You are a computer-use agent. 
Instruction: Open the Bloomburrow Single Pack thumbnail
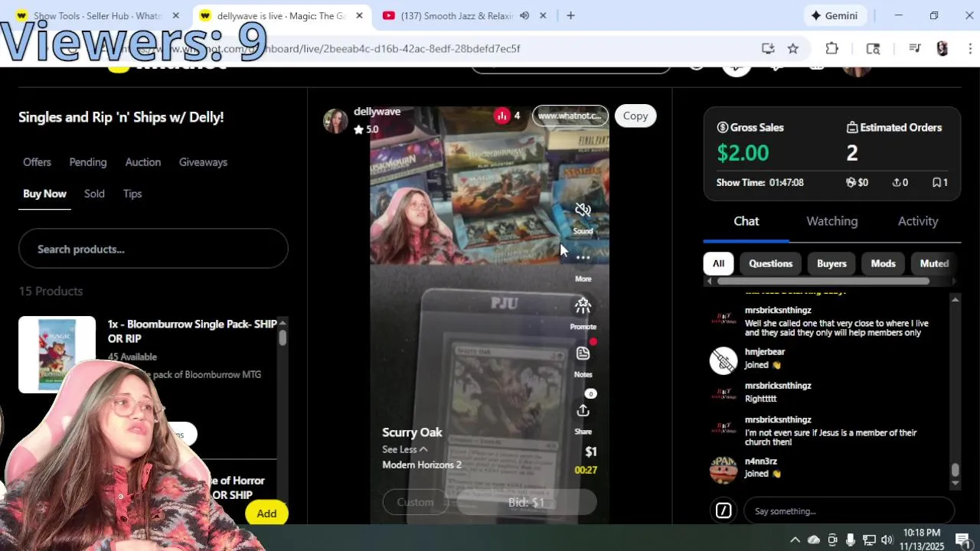click(57, 354)
